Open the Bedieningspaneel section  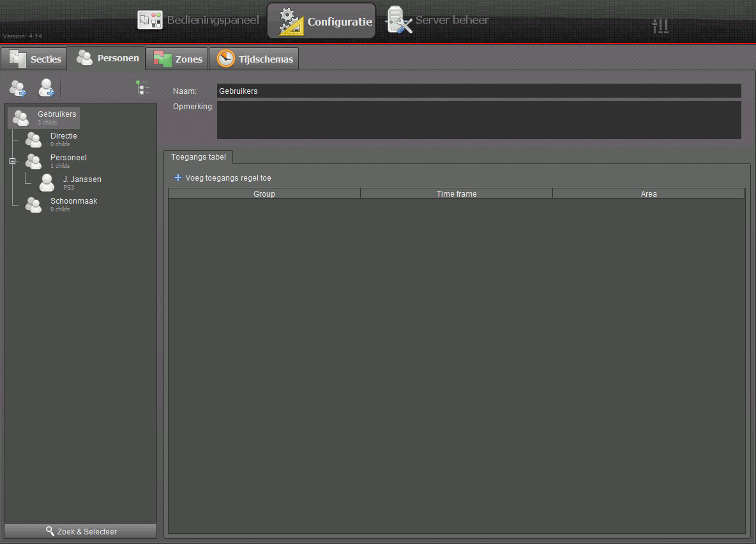[x=199, y=20]
